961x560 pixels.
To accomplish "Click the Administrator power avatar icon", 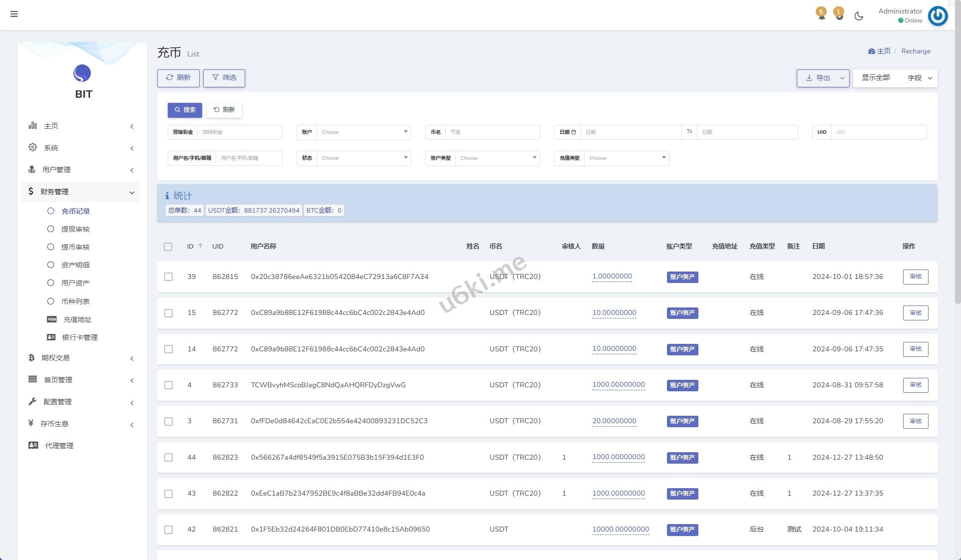I will tap(938, 16).
